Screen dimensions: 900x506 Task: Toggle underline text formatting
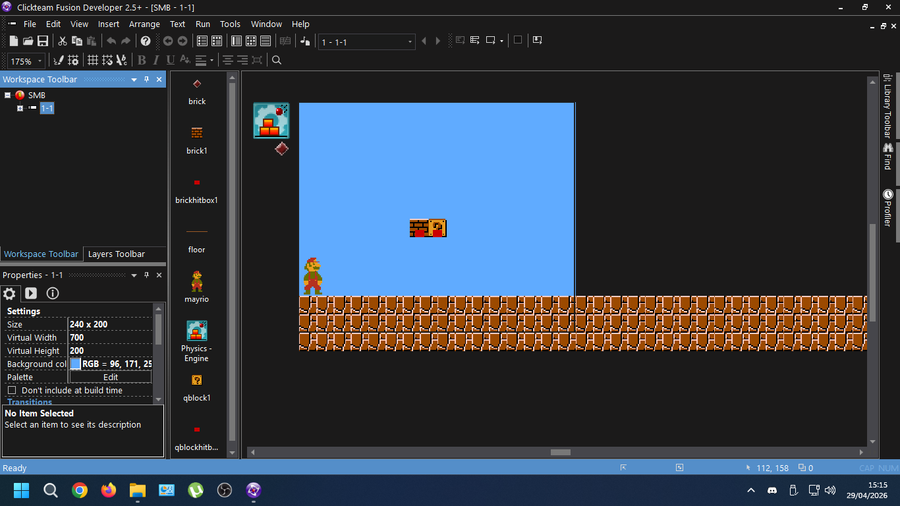point(170,60)
